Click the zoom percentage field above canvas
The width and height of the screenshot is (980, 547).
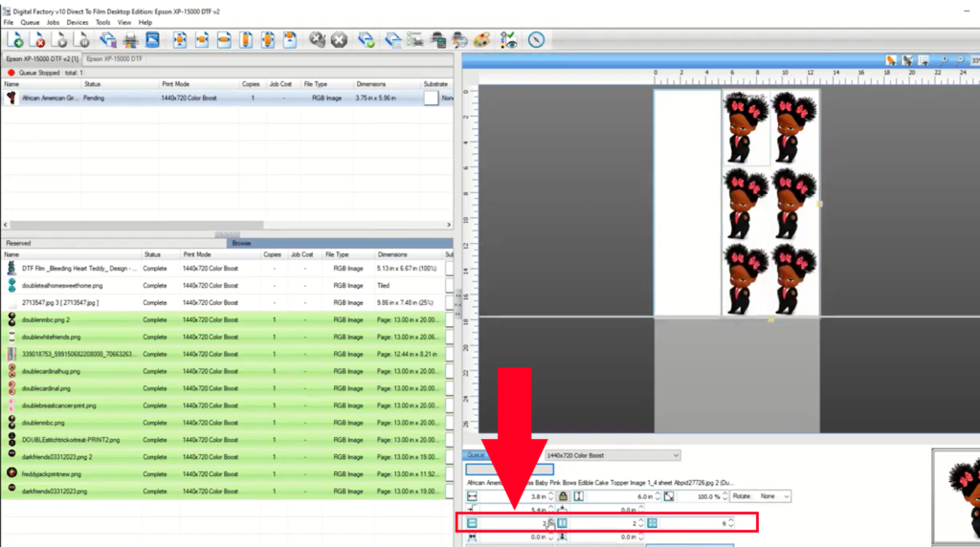[975, 60]
